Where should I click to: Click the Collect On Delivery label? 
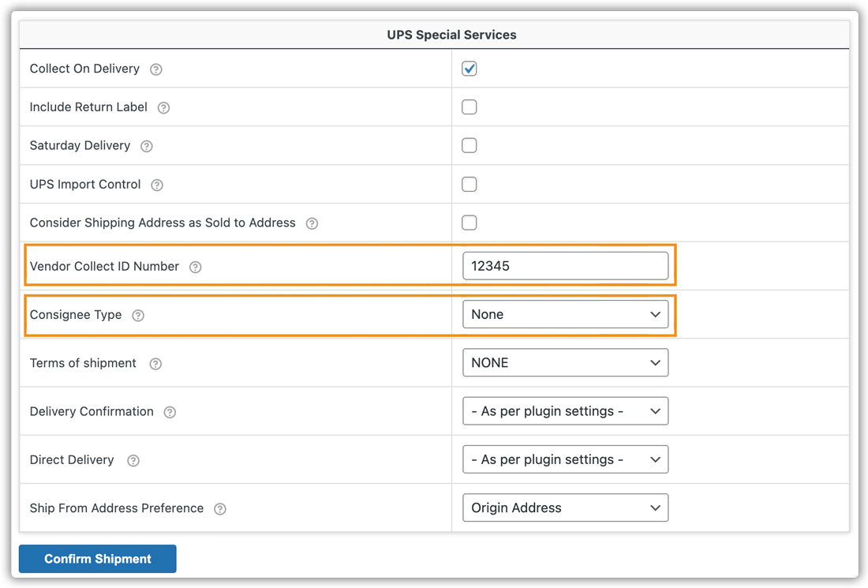[x=84, y=69]
